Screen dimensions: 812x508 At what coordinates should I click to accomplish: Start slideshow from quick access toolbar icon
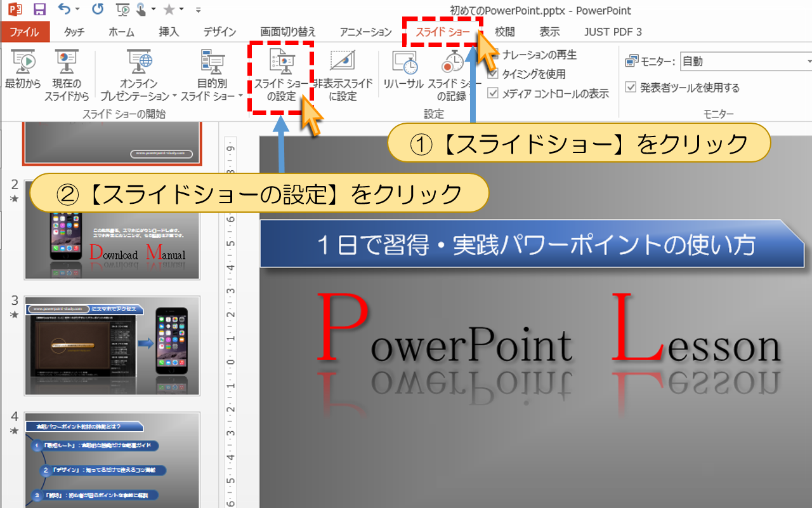pyautogui.click(x=123, y=10)
